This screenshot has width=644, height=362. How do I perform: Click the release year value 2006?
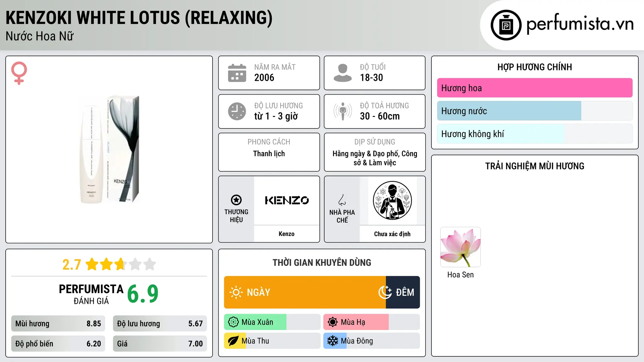point(264,78)
